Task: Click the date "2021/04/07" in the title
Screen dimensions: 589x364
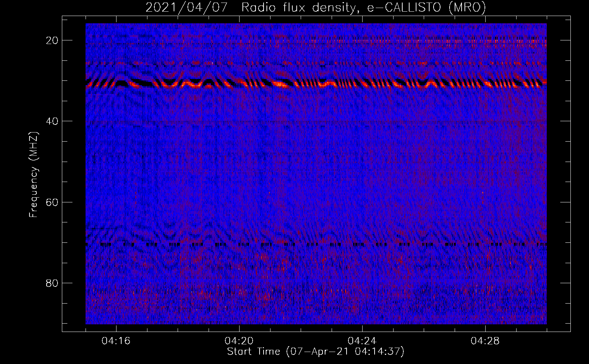Action: (x=186, y=8)
